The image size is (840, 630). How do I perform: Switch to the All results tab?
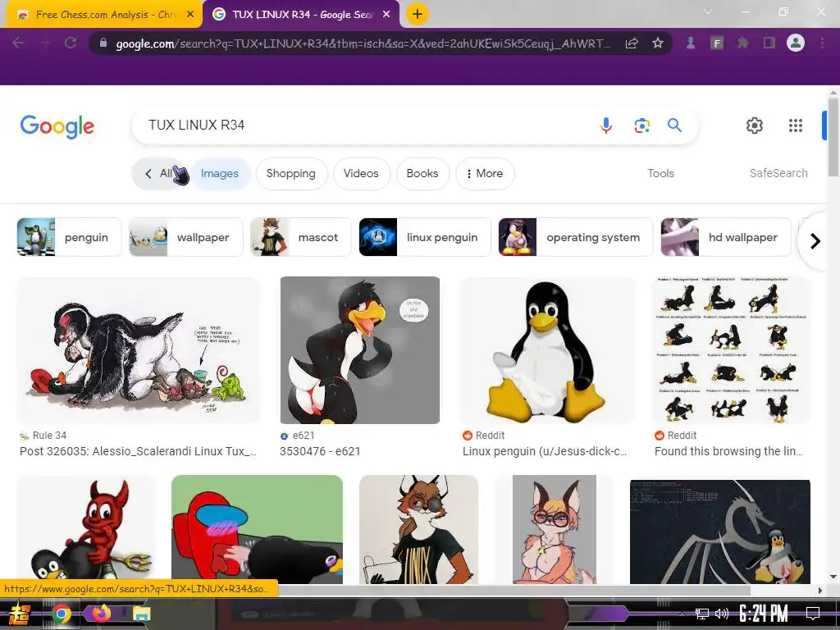(x=160, y=174)
